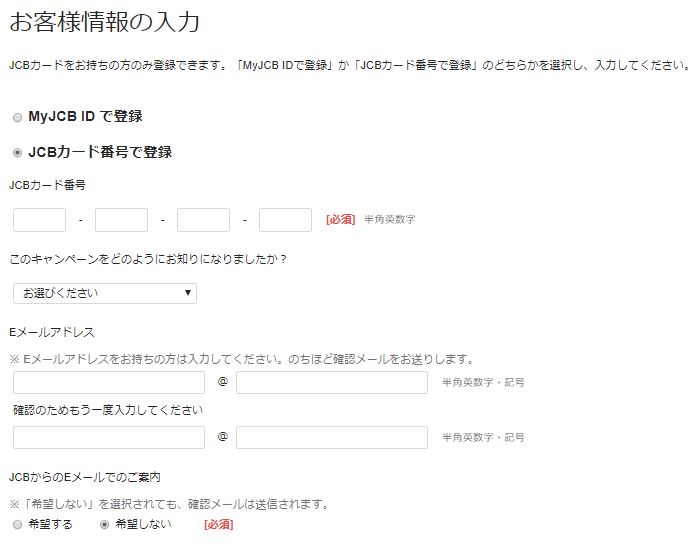Click the お客様情報の入力 page heading
This screenshot has width=700, height=547.
pyautogui.click(x=104, y=22)
